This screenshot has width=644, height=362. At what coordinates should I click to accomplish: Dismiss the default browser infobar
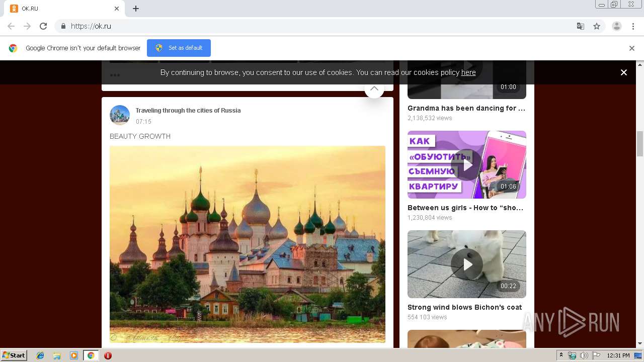632,48
